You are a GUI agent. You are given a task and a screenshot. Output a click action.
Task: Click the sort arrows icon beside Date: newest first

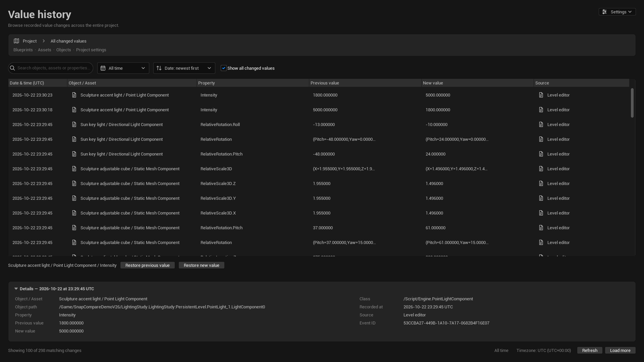(159, 68)
